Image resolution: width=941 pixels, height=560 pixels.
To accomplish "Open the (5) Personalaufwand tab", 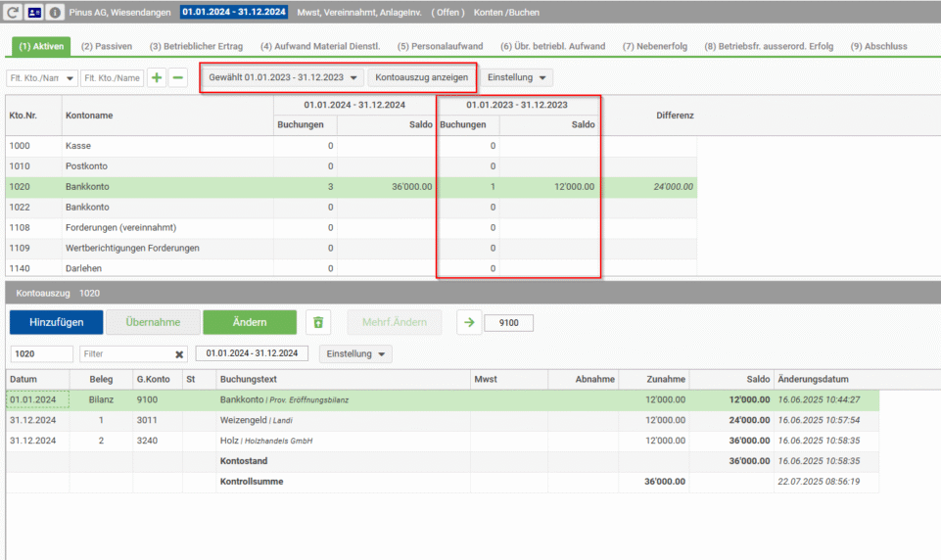I will click(x=440, y=46).
